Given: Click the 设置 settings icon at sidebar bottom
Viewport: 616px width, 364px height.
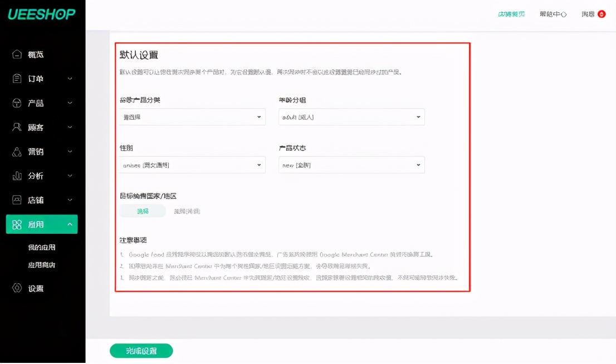Looking at the screenshot, I should point(17,288).
